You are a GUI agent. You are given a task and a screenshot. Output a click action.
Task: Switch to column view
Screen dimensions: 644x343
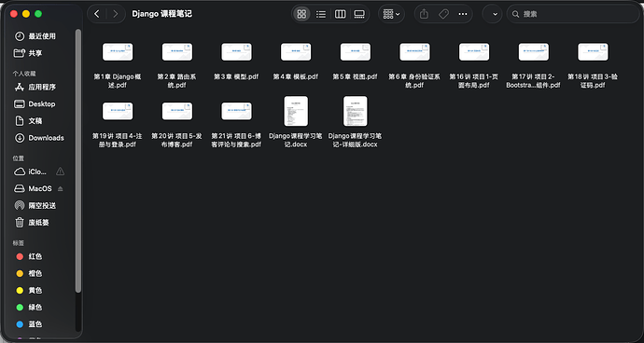point(340,14)
